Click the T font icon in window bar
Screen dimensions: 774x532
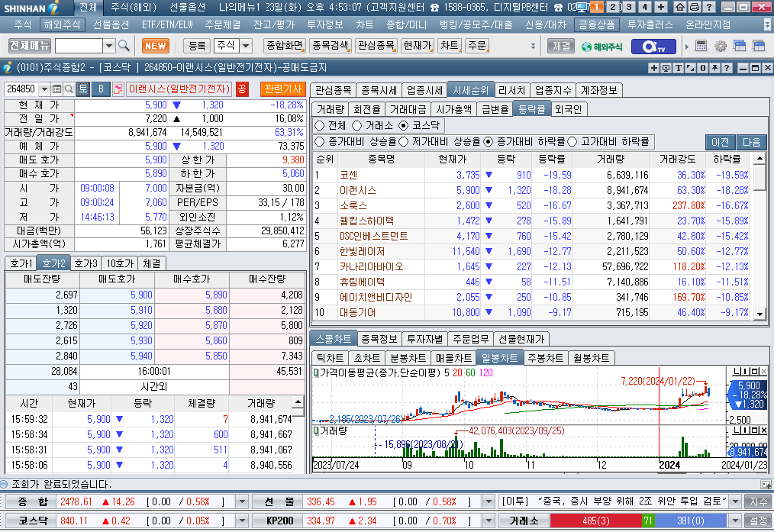click(x=679, y=68)
